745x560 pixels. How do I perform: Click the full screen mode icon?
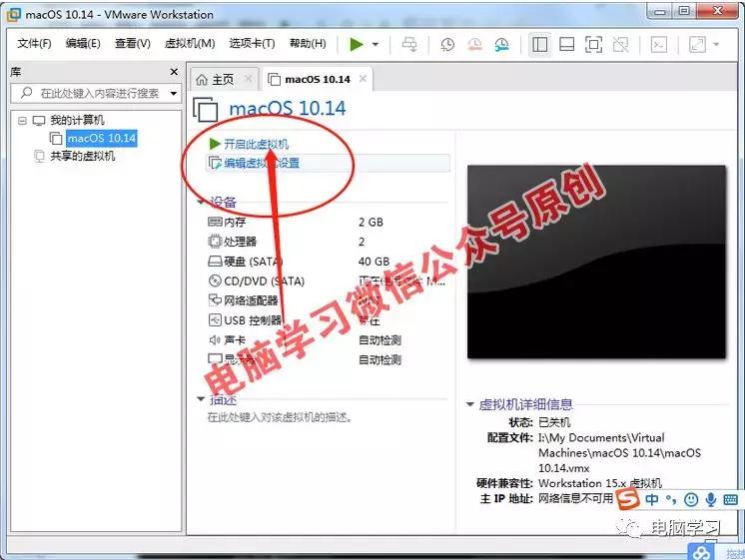[593, 45]
